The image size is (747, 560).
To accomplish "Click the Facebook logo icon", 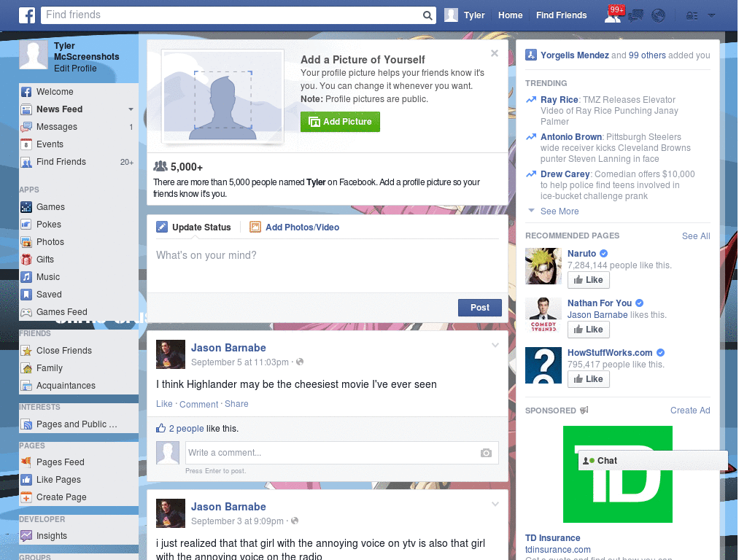I will [x=27, y=15].
